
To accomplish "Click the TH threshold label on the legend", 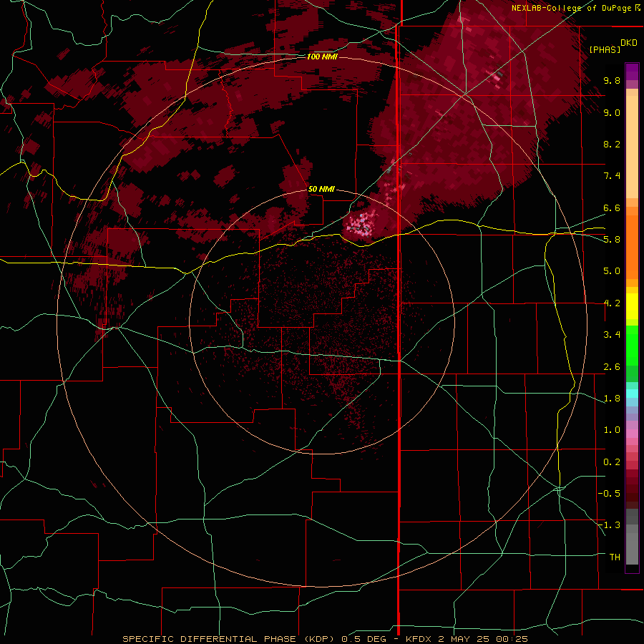I will 615,557.
